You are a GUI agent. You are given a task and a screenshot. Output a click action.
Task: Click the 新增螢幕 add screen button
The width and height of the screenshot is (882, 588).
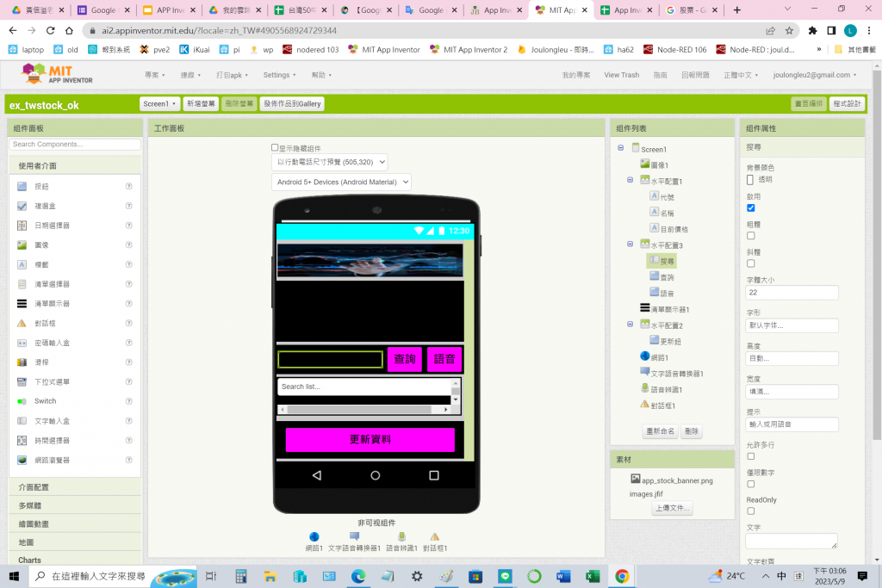pyautogui.click(x=201, y=104)
